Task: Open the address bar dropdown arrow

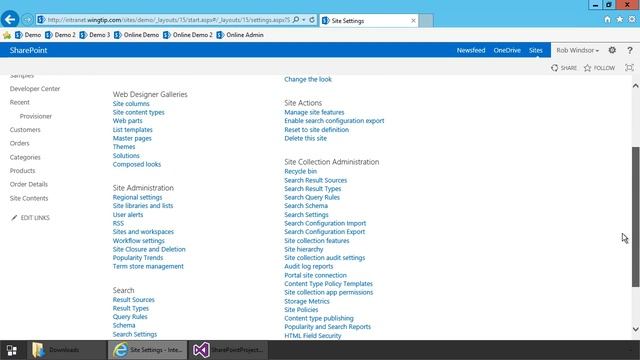Action: point(304,20)
